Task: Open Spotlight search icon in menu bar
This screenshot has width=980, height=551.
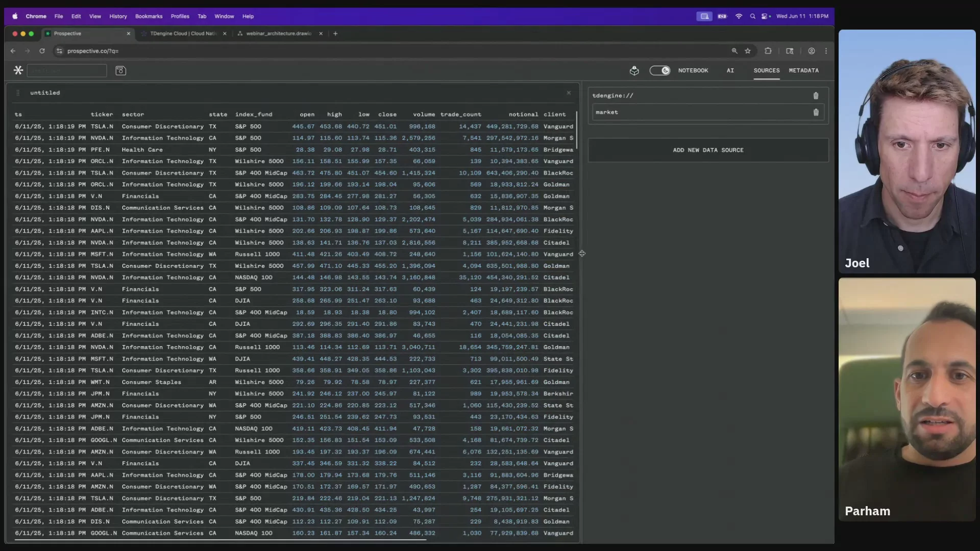Action: [x=752, y=16]
